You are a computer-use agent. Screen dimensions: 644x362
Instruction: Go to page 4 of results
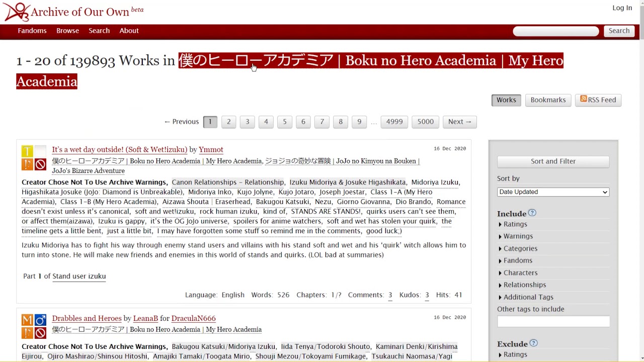tap(266, 122)
